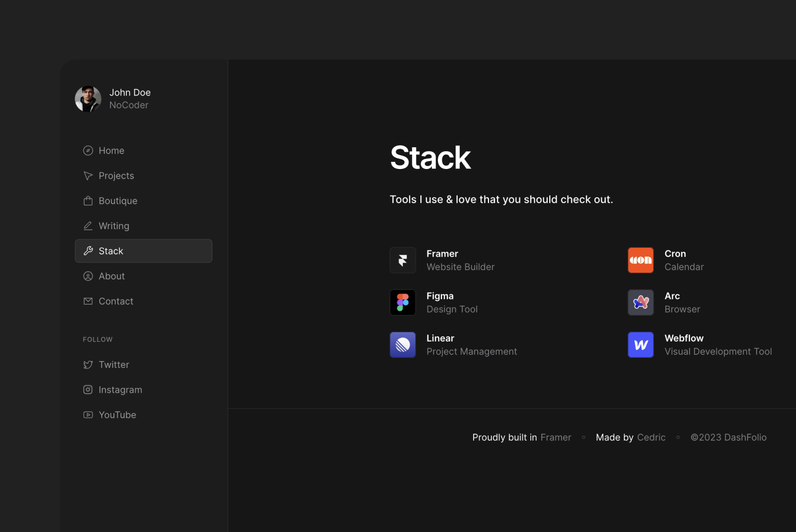Open the Projects section
The height and width of the screenshot is (532, 796).
(x=143, y=176)
